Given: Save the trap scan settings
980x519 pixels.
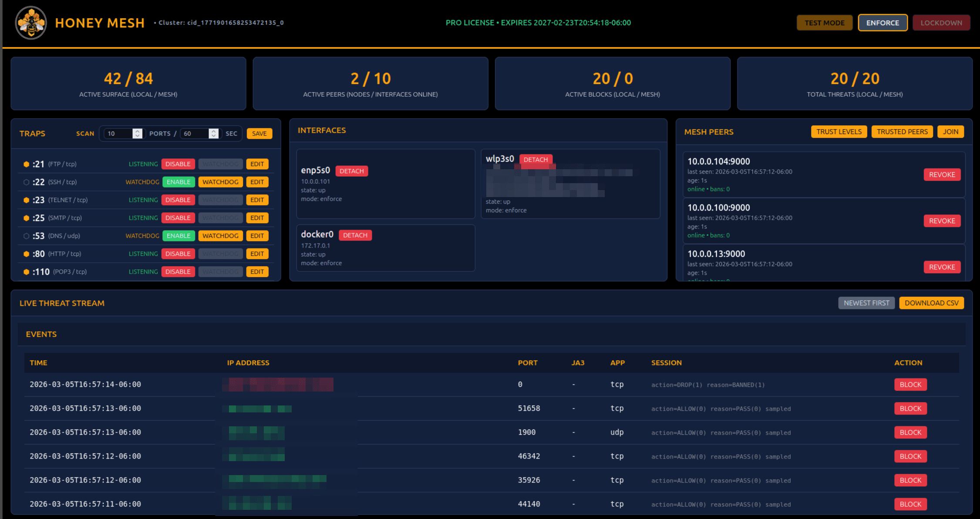Looking at the screenshot, I should coord(259,133).
